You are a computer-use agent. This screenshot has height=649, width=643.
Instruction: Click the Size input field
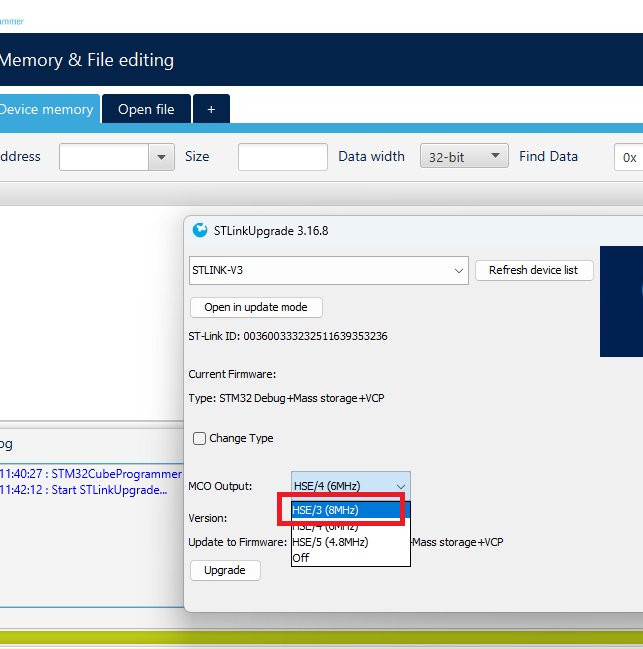(283, 157)
